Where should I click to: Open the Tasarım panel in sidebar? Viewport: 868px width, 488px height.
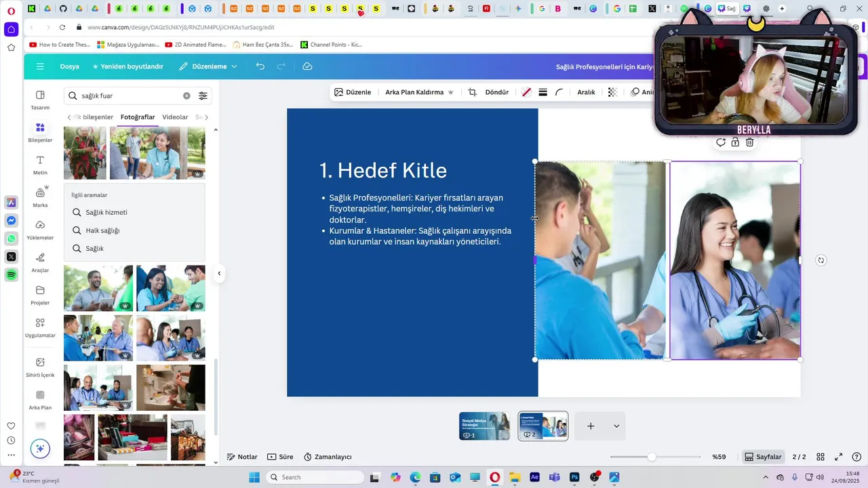(40, 100)
